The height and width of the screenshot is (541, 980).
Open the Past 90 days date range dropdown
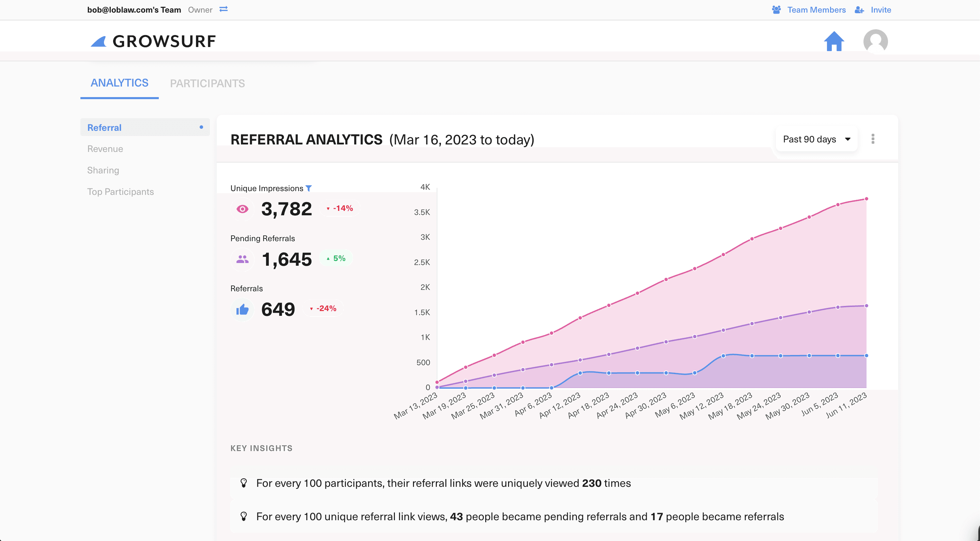coord(816,139)
